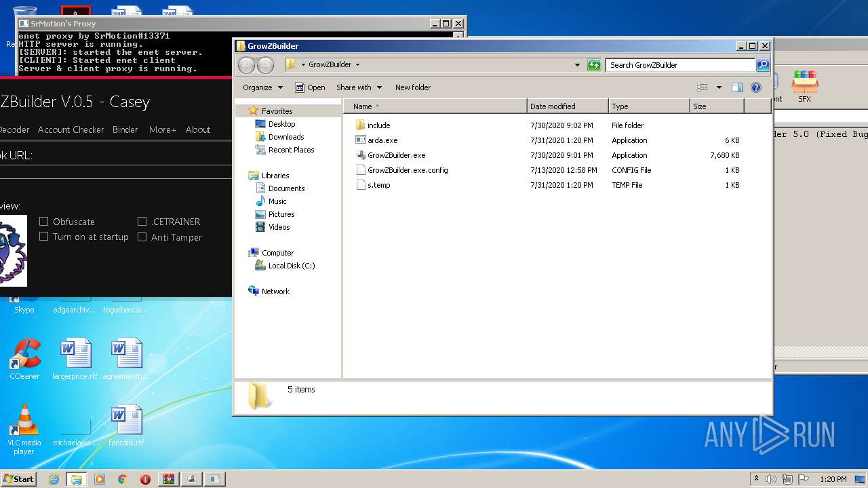Select Network in navigation pane
Viewport: 868px width, 488px height.
coord(269,291)
